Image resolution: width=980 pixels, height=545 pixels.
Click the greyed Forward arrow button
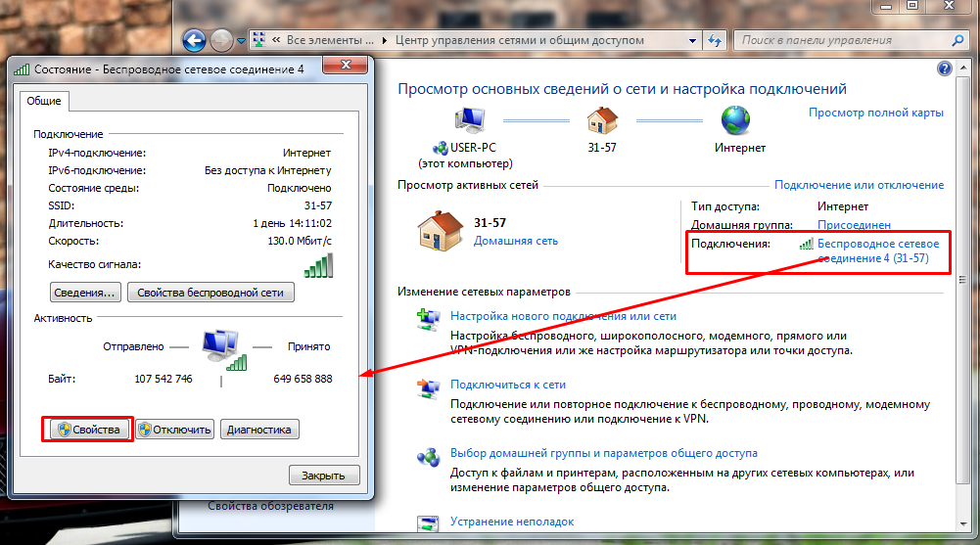(x=220, y=40)
